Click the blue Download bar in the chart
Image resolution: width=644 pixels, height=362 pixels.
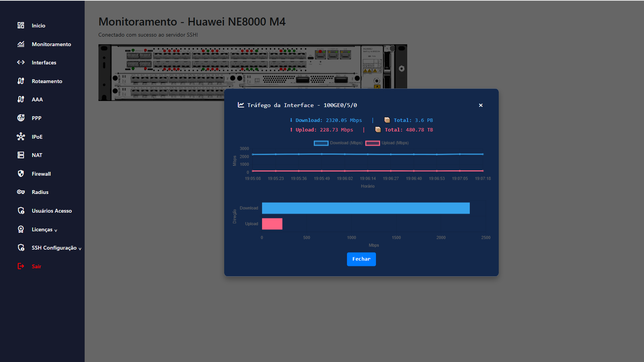click(x=366, y=208)
